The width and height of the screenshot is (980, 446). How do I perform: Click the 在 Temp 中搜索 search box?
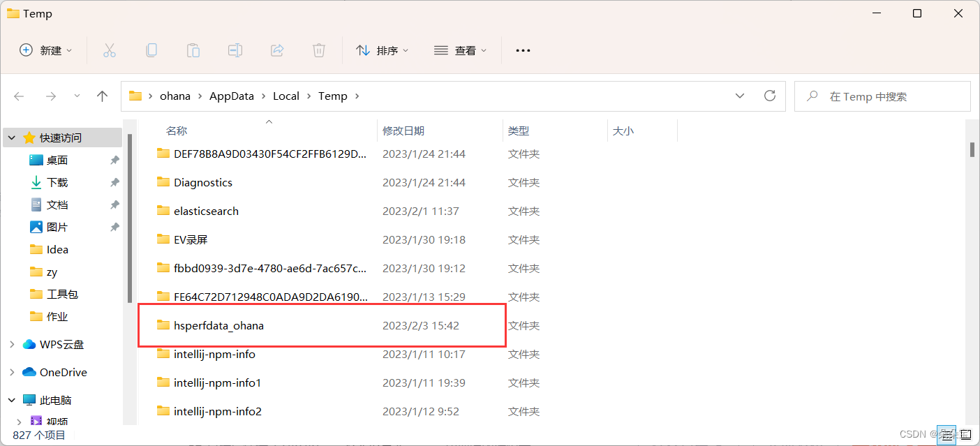pyautogui.click(x=882, y=96)
